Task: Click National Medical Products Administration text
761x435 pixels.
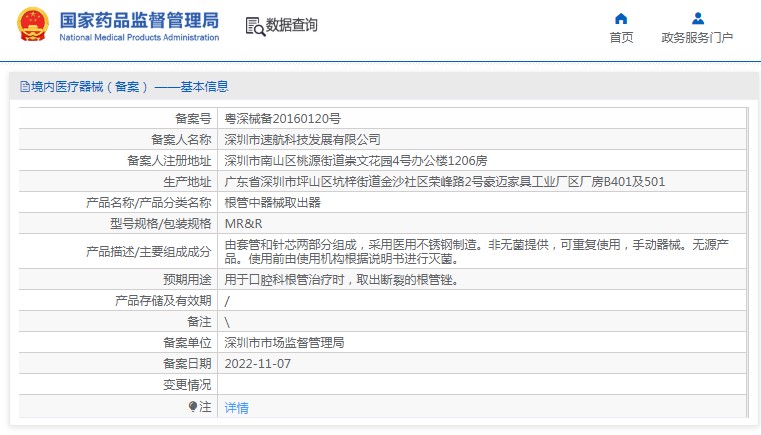Action: [139, 37]
